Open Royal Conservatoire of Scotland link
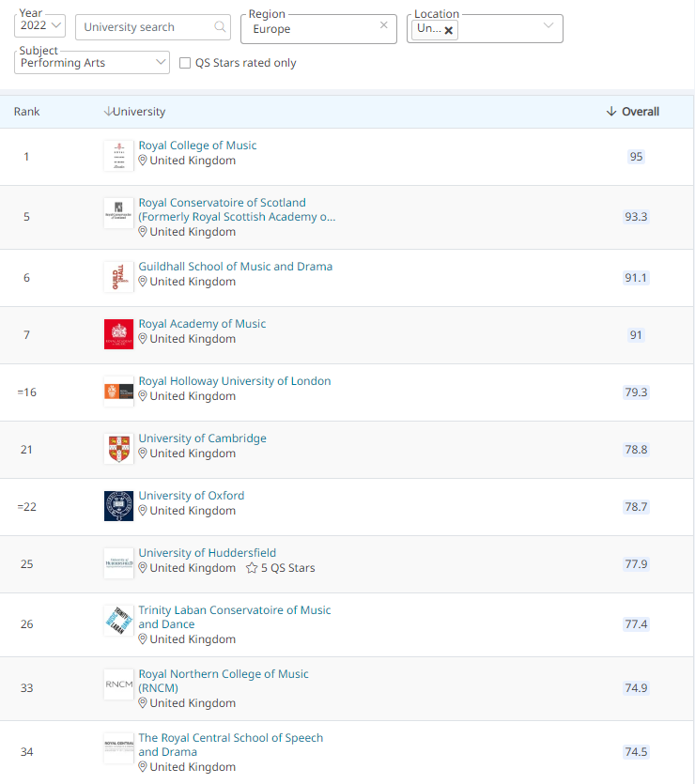Viewport: 695px width, 784px height. (237, 209)
